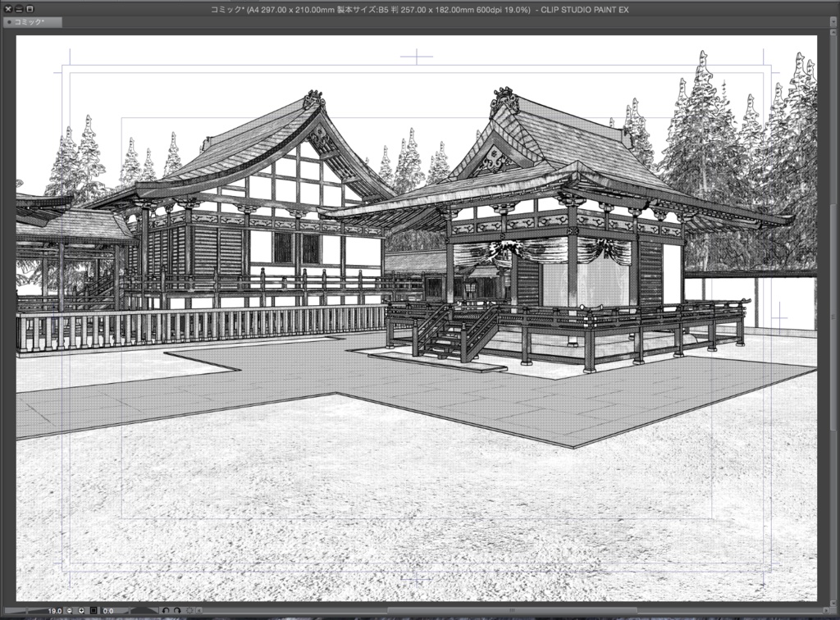Click the title bar showing canvas dimensions
Image resolution: width=840 pixels, height=620 pixels.
pyautogui.click(x=420, y=9)
